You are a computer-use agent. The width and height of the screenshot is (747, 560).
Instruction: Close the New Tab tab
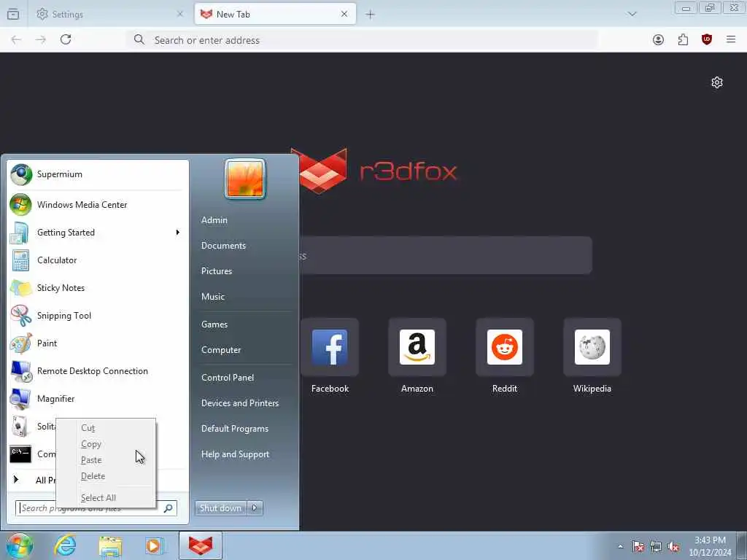pyautogui.click(x=344, y=15)
